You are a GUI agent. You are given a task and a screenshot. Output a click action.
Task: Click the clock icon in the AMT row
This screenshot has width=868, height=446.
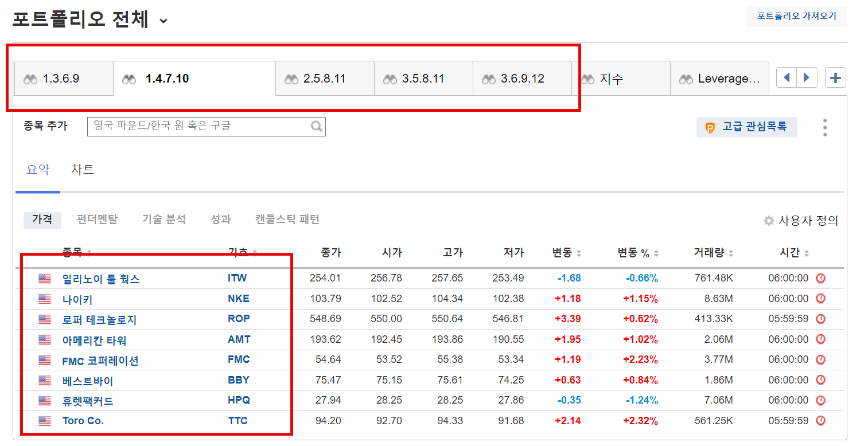tap(821, 339)
